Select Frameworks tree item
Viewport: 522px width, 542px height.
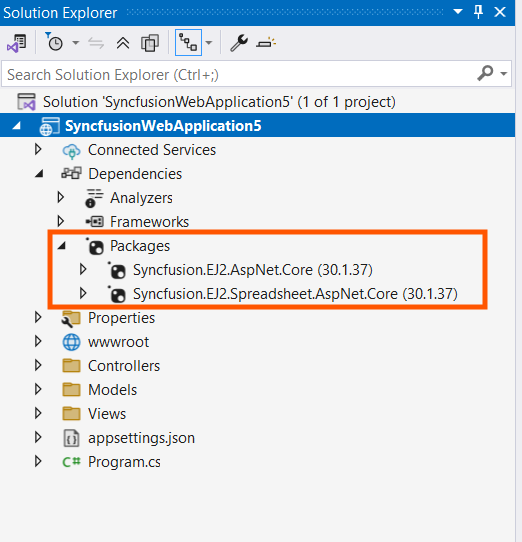click(x=149, y=222)
